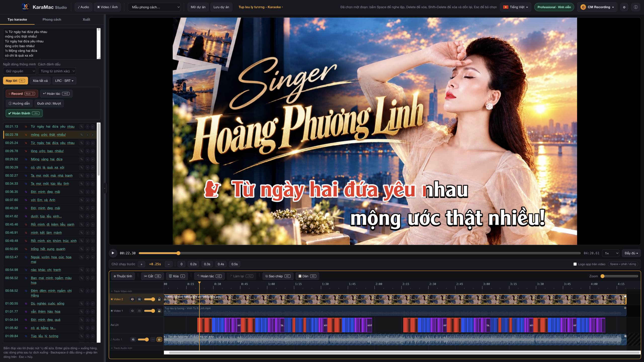Switch to the Phong cách tab
The image size is (644, 362).
(x=52, y=19)
